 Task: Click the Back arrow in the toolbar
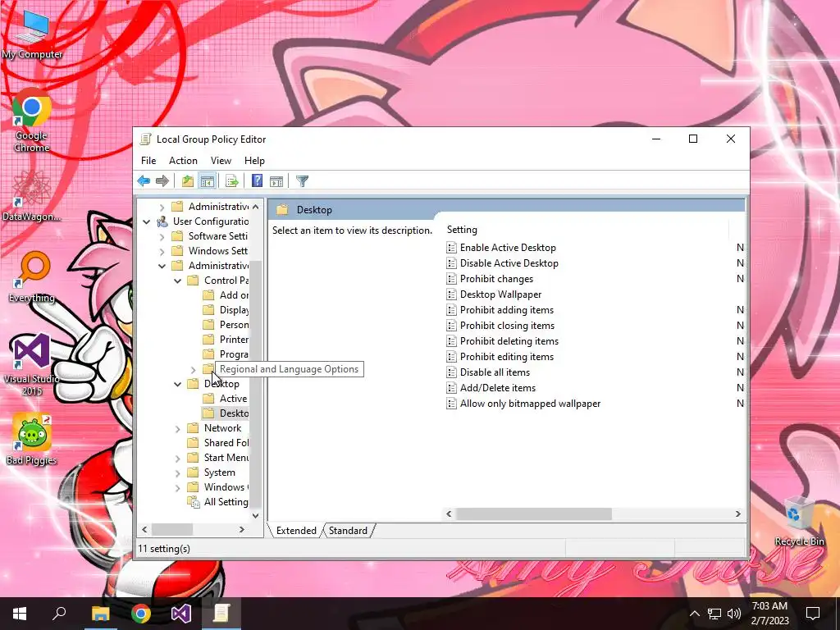[x=144, y=181]
